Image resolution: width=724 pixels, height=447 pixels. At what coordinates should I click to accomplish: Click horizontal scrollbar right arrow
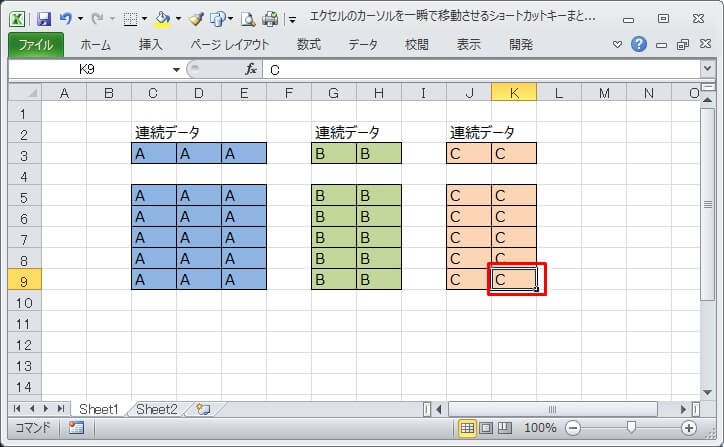tap(683, 409)
